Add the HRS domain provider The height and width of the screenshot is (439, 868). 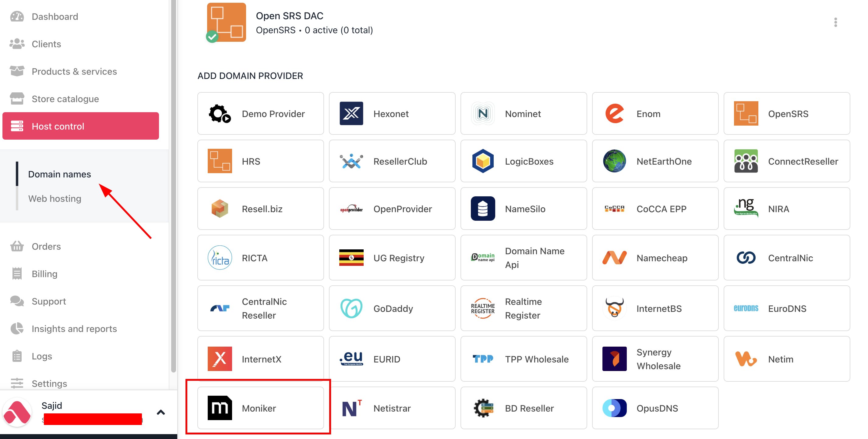point(260,161)
